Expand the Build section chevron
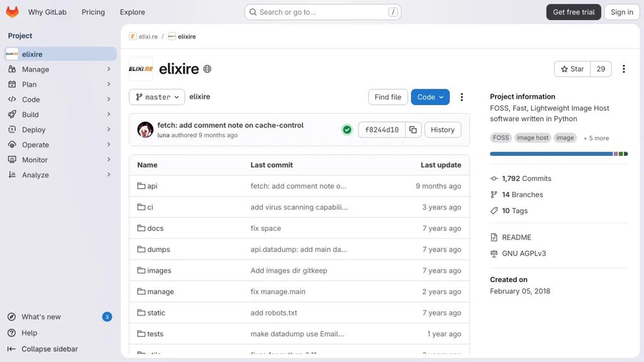Image resolution: width=644 pixels, height=362 pixels. (x=109, y=114)
